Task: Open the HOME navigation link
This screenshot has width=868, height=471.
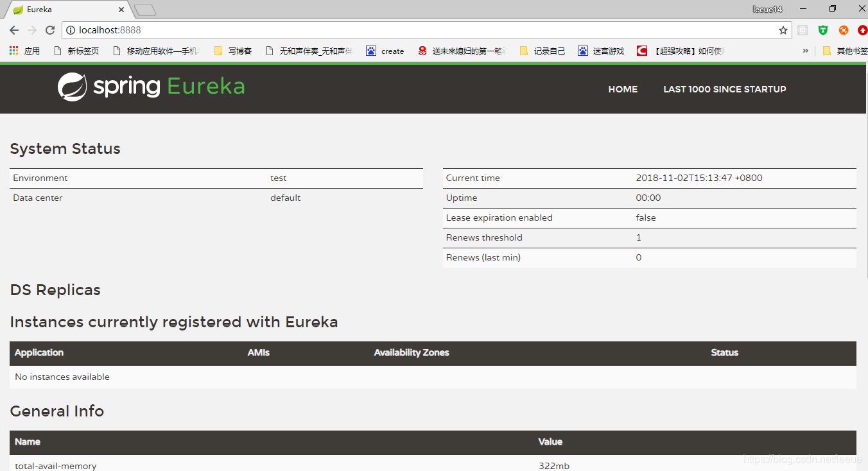Action: tap(623, 89)
